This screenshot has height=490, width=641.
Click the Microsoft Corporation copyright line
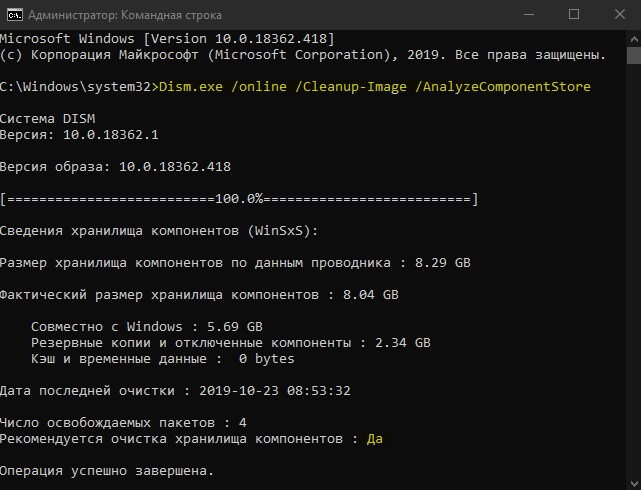coord(303,55)
